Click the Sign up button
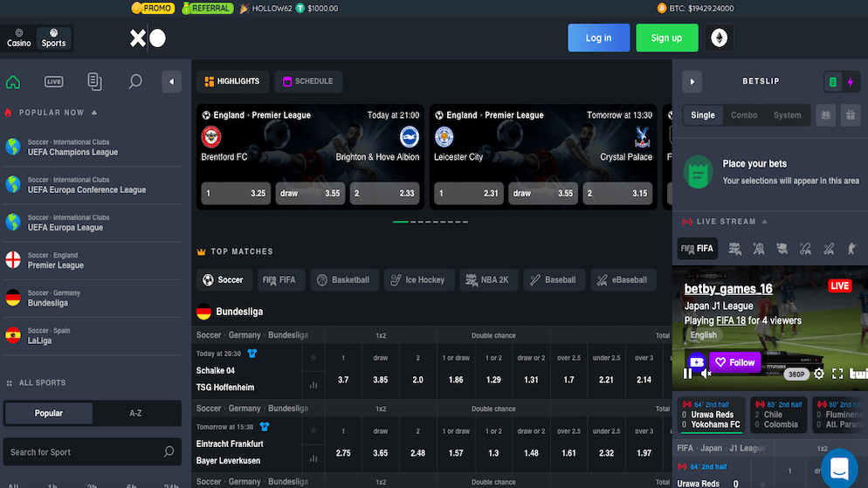This screenshot has height=488, width=868. (x=666, y=38)
